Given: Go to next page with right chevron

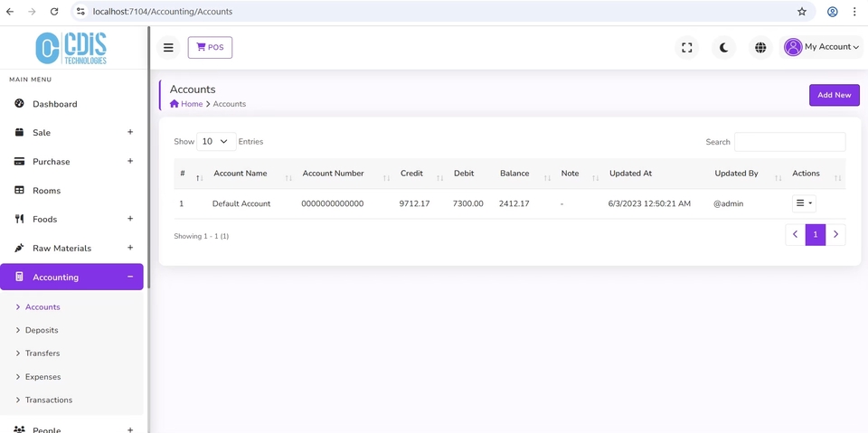Looking at the screenshot, I should click(835, 235).
